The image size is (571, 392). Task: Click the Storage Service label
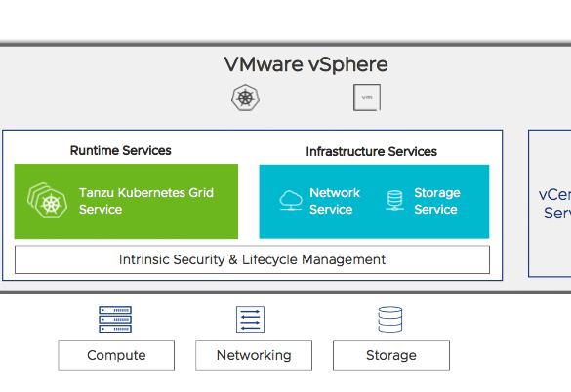tap(437, 201)
